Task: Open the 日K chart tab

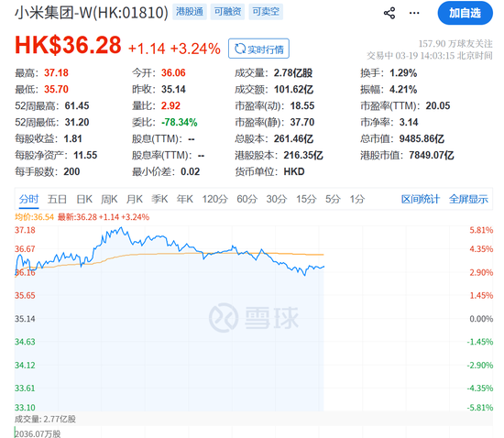Action: (84, 199)
